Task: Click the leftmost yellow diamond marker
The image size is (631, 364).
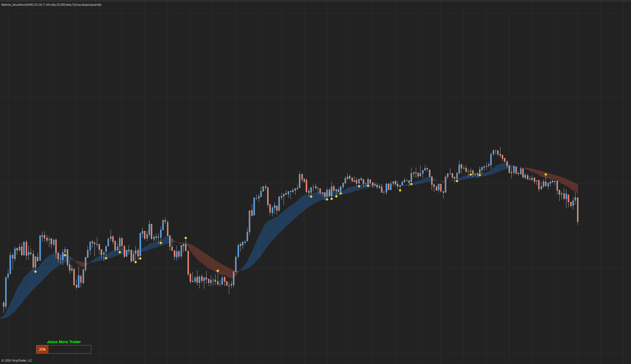Action: click(35, 271)
